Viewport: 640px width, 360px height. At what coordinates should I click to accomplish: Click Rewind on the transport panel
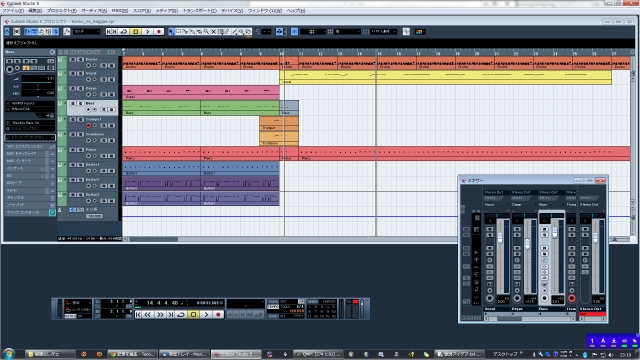point(148,315)
